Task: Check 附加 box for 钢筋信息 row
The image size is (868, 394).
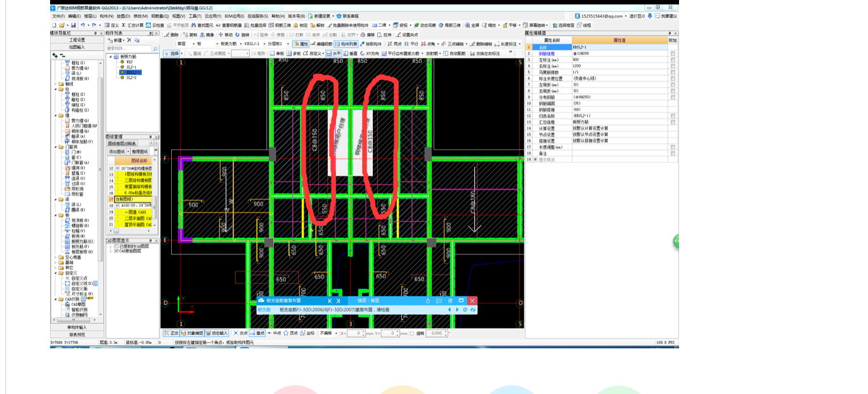Action: tap(673, 54)
